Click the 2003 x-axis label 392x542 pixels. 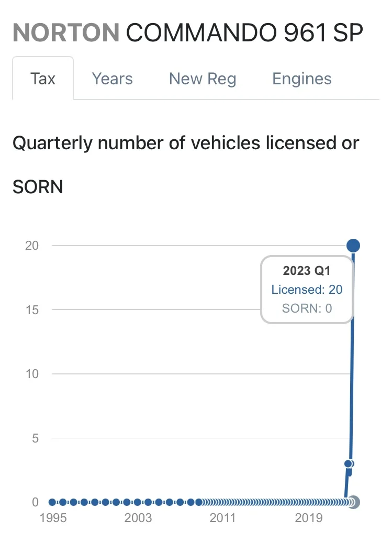[138, 518]
